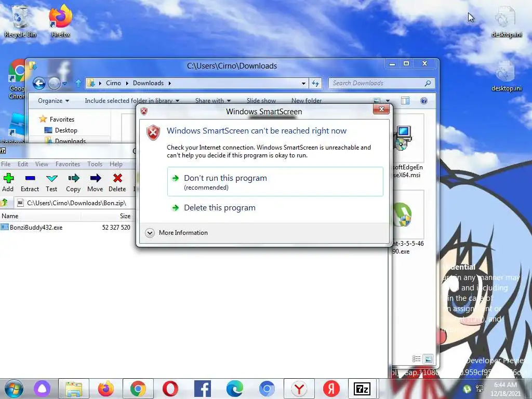Open Microsoft Edge from taskbar
The width and height of the screenshot is (532, 399).
point(235,389)
